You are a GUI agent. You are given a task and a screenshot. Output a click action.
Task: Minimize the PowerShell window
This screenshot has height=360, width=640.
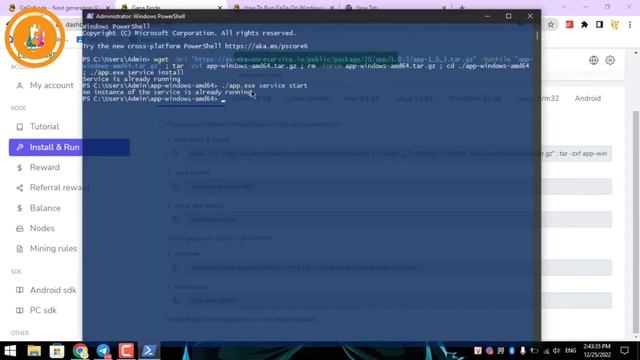tap(487, 16)
